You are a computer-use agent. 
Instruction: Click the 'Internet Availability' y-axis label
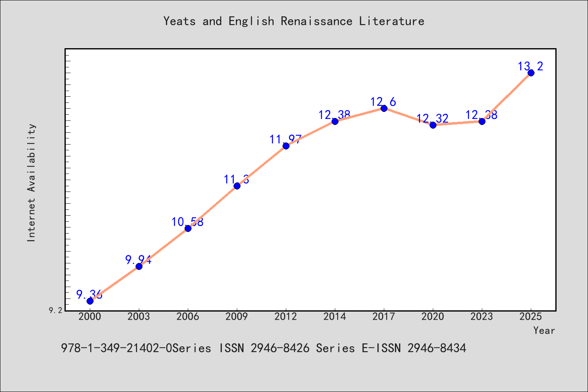click(31, 183)
